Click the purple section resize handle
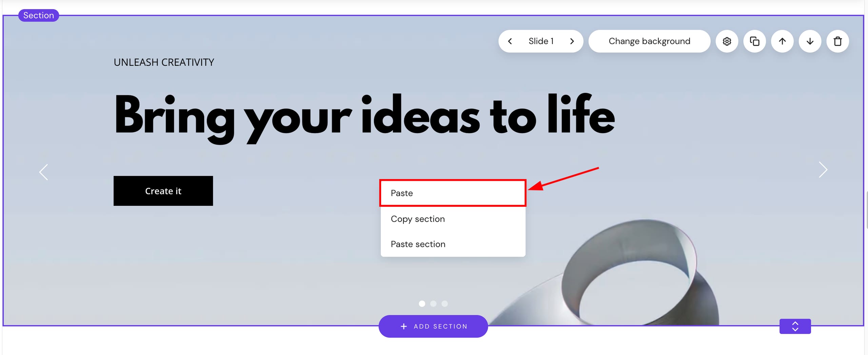Image resolution: width=868 pixels, height=355 pixels. [795, 326]
